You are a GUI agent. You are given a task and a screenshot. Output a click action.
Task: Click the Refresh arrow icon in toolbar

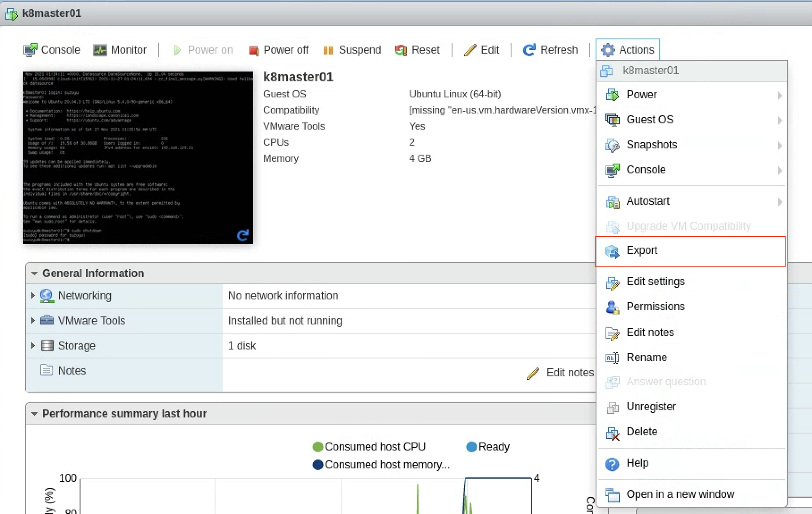click(529, 50)
